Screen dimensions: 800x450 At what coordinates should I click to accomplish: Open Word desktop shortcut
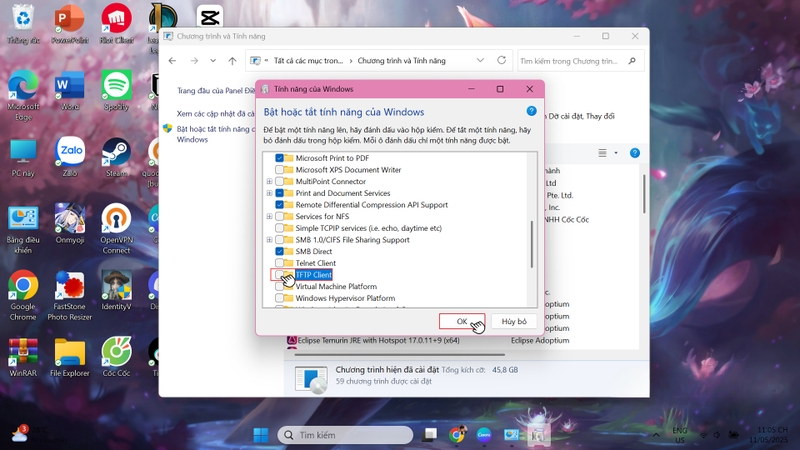tap(69, 91)
